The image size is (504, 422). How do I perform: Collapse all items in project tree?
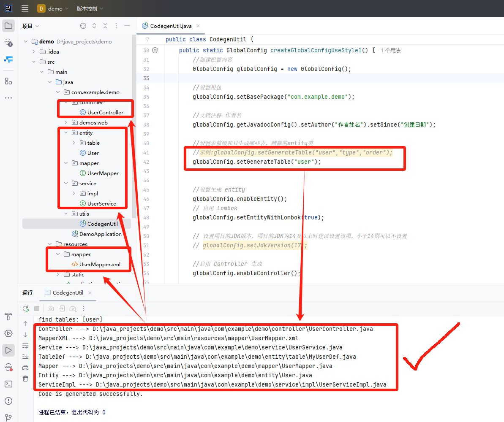click(105, 26)
